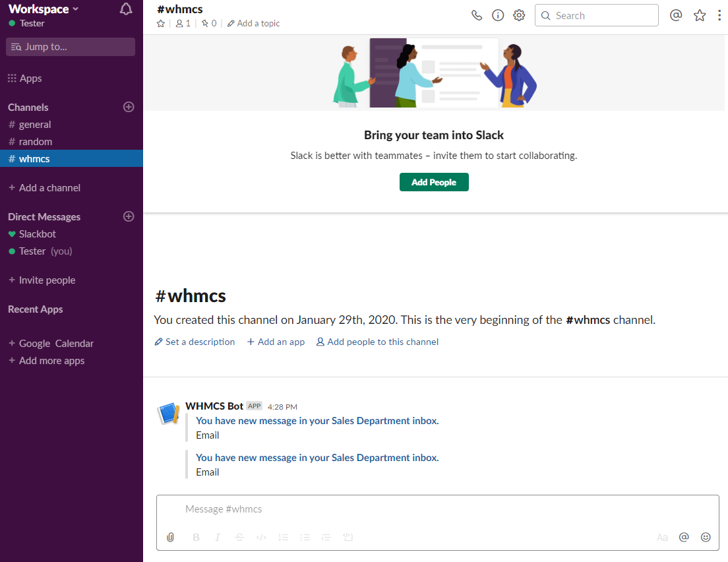Toggle bold formatting in composer
728x562 pixels.
click(x=196, y=537)
